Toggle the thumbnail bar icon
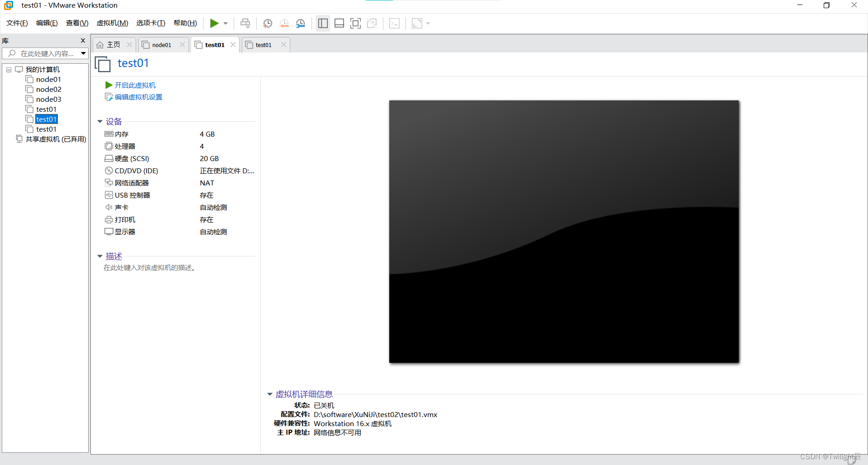 pos(339,23)
